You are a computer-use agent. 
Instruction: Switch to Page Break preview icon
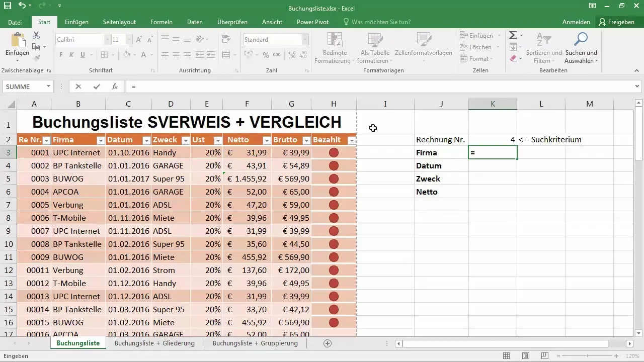(544, 356)
